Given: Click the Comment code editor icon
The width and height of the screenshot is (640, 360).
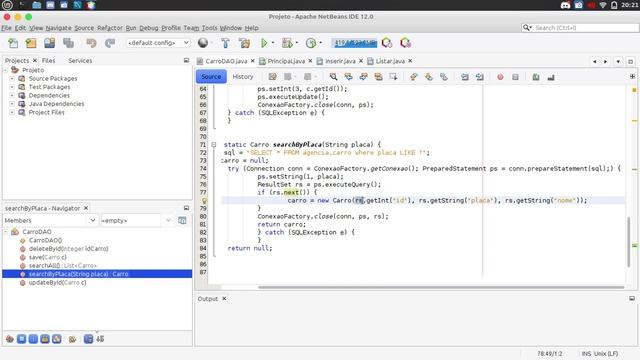Looking at the screenshot, I should click(x=536, y=77).
